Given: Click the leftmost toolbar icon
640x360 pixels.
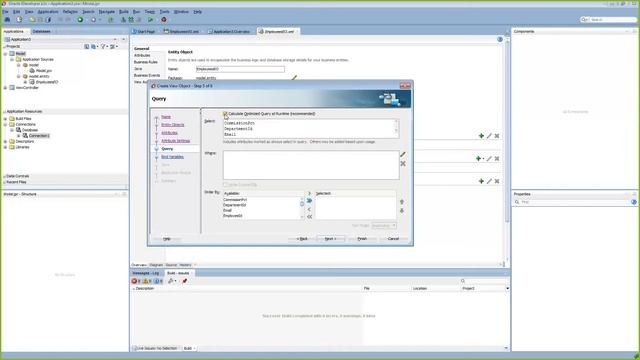Looking at the screenshot, I should point(7,20).
